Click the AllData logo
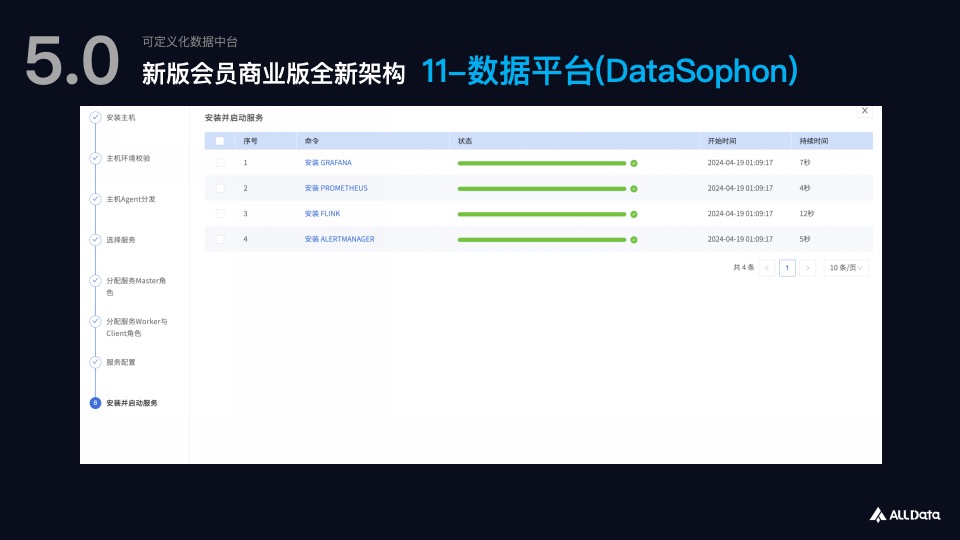The width and height of the screenshot is (960, 540). (x=905, y=514)
